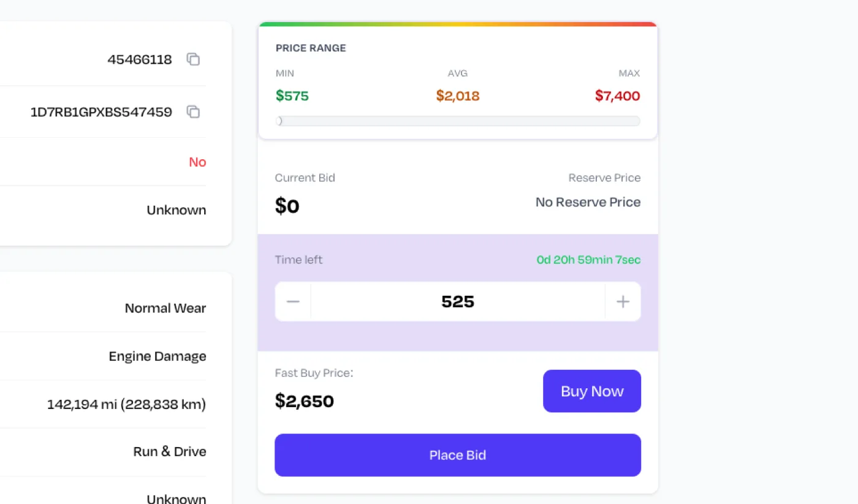Click the Fast Buy Price $2,650

305,401
